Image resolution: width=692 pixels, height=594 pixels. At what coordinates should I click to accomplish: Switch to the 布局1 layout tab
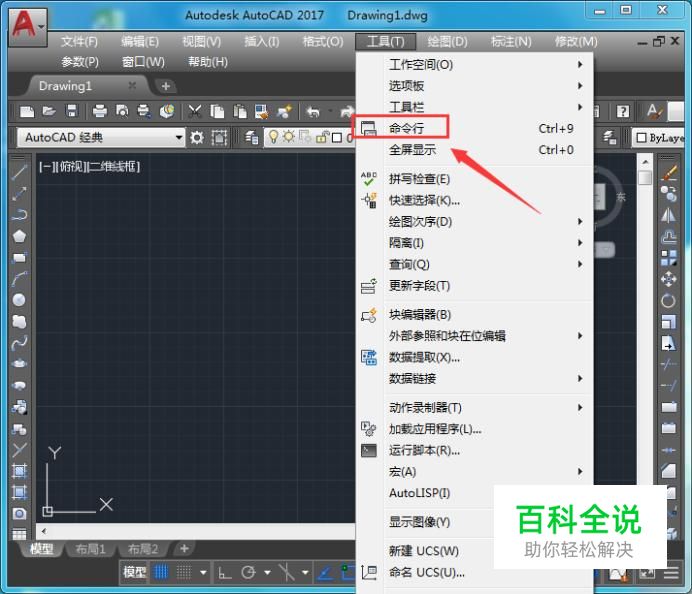(90, 549)
